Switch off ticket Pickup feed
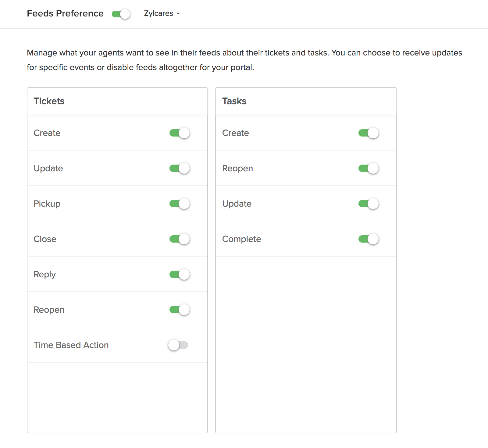This screenshot has height=448, width=488. click(x=180, y=204)
